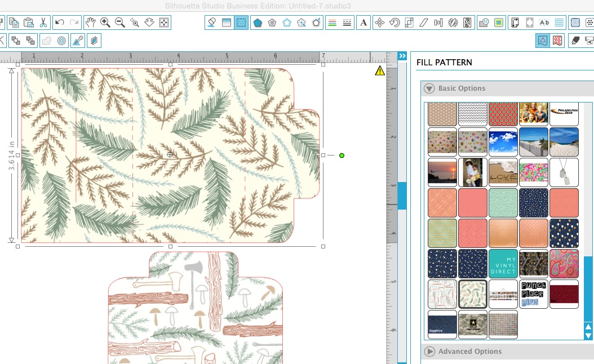Screen dimensions: 594x364
Task: Open the Replicate window icon
Action: 453,23
